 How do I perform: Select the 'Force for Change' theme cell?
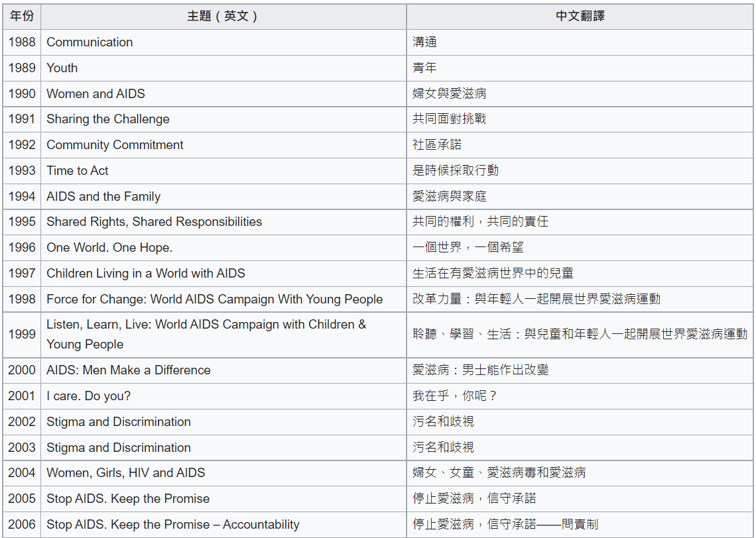pos(214,299)
